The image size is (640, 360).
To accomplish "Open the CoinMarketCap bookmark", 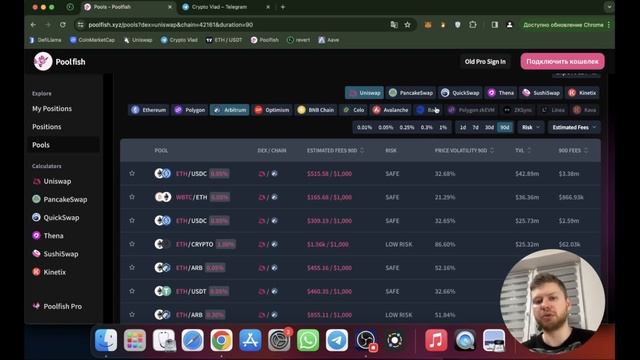I will point(92,40).
